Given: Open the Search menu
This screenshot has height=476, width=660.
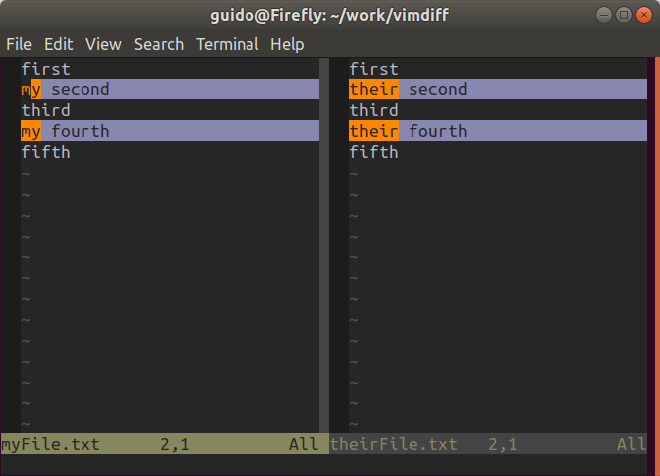Looking at the screenshot, I should click(159, 44).
